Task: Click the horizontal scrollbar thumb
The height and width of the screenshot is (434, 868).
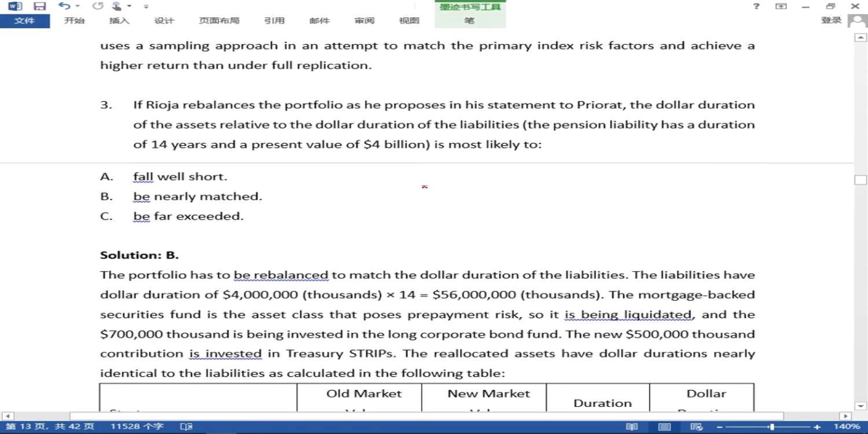Action: 426,416
